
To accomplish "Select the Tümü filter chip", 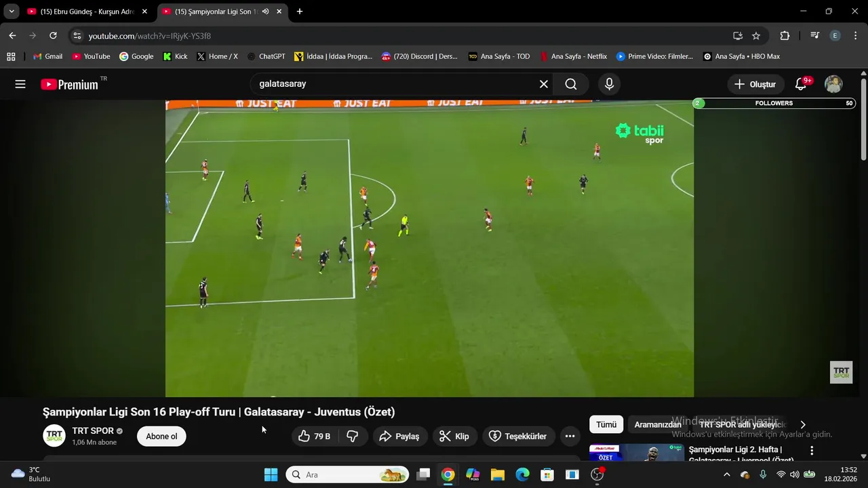I will (x=606, y=425).
